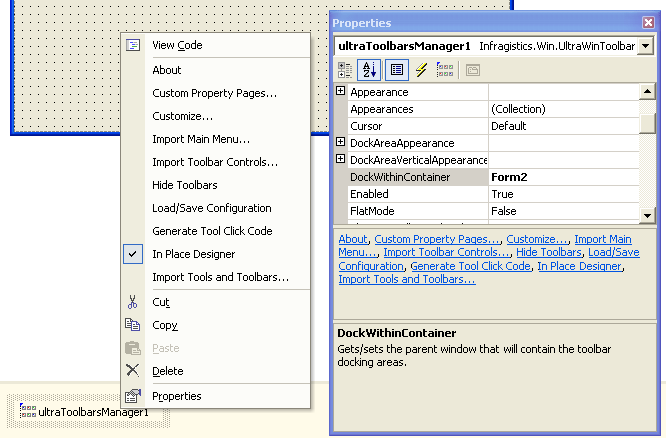Click the Copy icon in context menu
Image resolution: width=666 pixels, height=438 pixels.
point(133,325)
